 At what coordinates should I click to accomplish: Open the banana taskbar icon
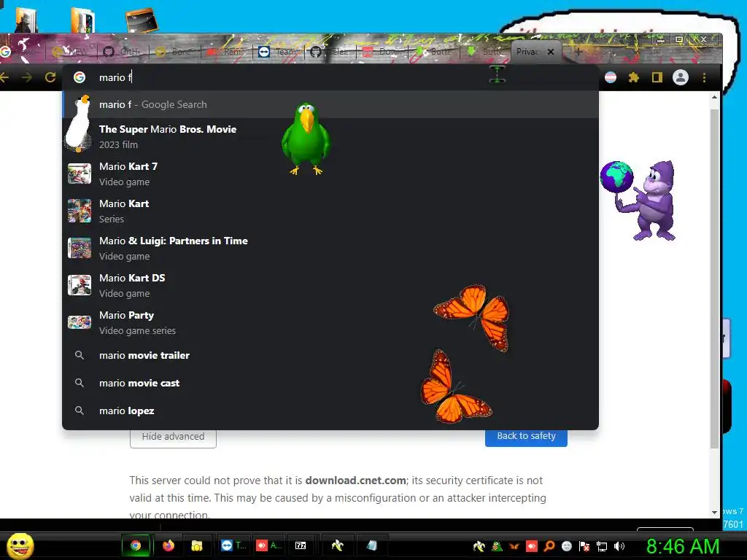click(337, 545)
